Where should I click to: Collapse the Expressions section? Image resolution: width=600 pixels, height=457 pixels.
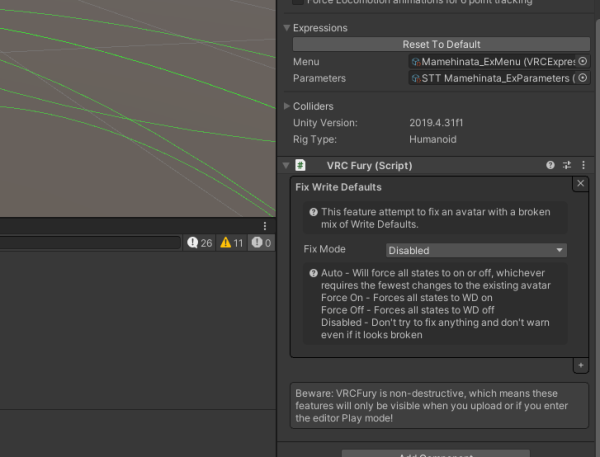pyautogui.click(x=286, y=28)
